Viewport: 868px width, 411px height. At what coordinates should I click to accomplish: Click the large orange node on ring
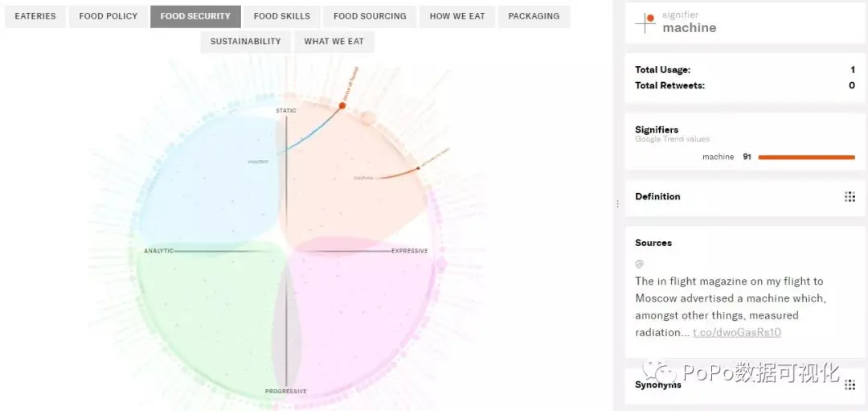point(342,105)
